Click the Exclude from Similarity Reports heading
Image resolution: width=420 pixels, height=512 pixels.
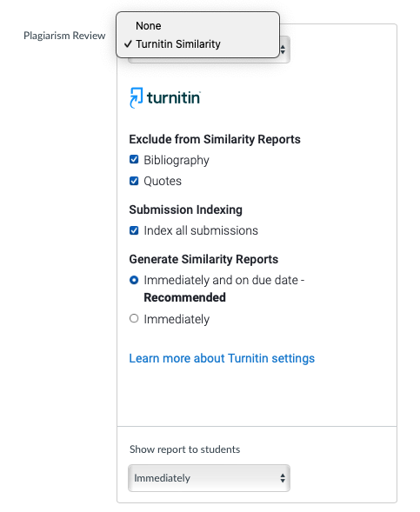(215, 139)
